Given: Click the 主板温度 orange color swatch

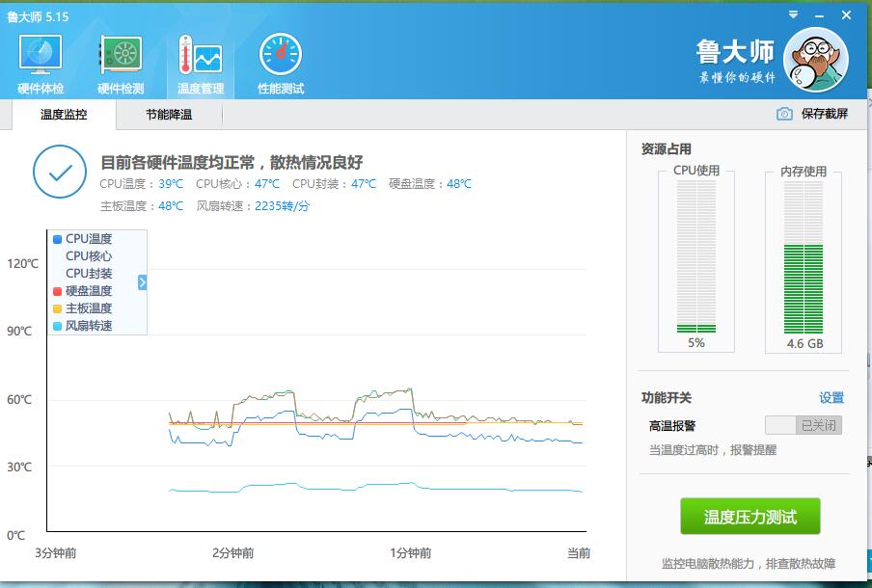Looking at the screenshot, I should (57, 308).
